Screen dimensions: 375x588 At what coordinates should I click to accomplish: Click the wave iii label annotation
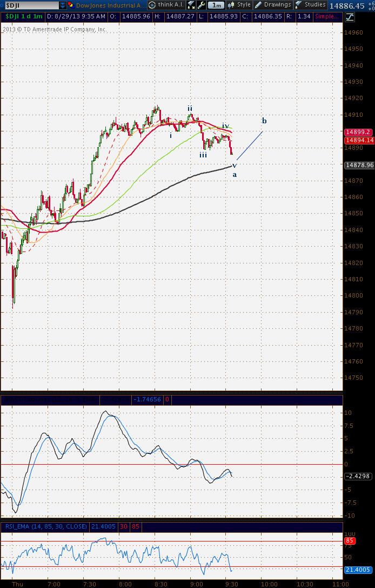click(203, 155)
